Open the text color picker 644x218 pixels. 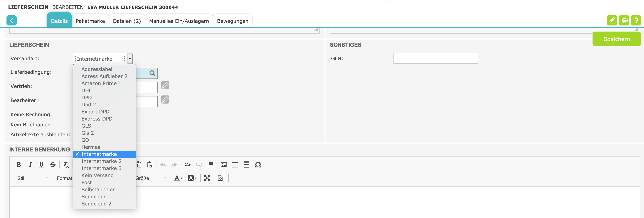coord(178,178)
